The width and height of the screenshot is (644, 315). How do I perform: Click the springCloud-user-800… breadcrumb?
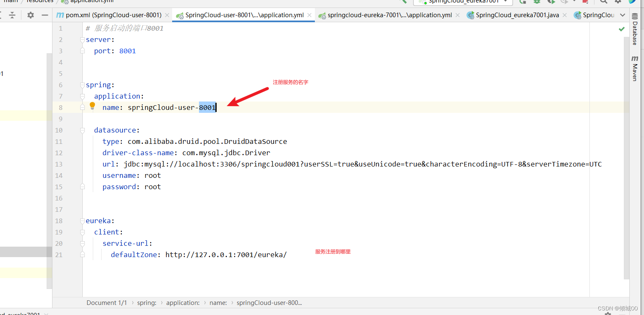[x=269, y=302]
